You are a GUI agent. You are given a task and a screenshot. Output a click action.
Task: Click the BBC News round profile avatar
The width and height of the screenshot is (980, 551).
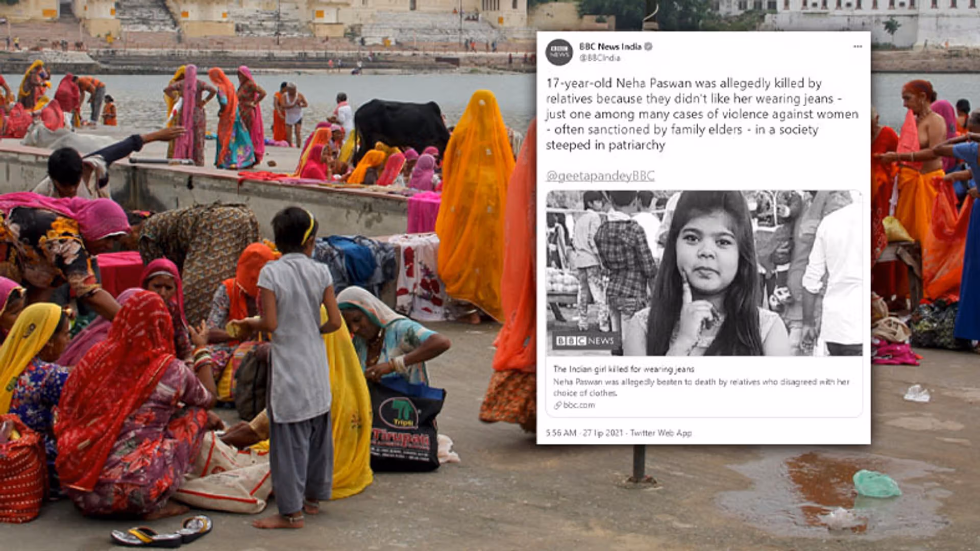click(x=559, y=52)
